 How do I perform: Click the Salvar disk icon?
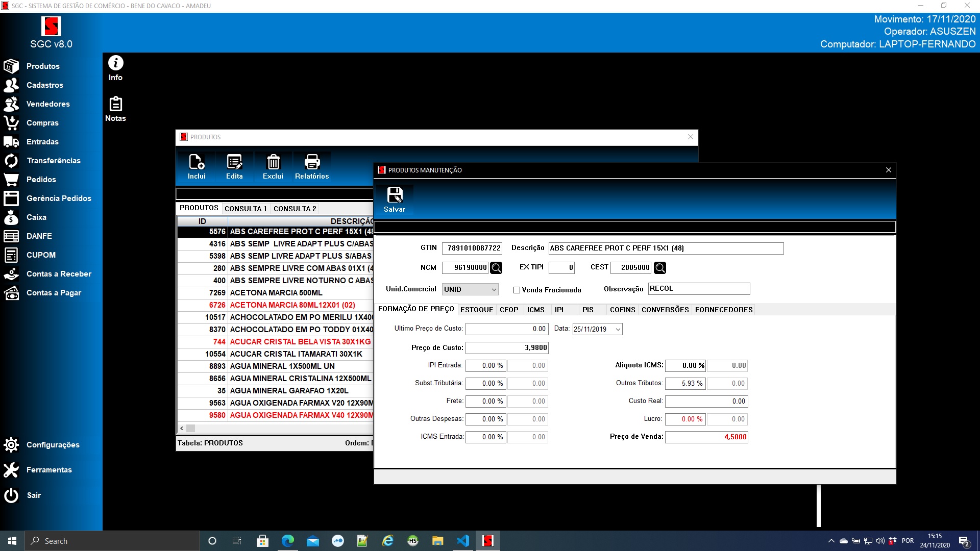click(x=395, y=195)
